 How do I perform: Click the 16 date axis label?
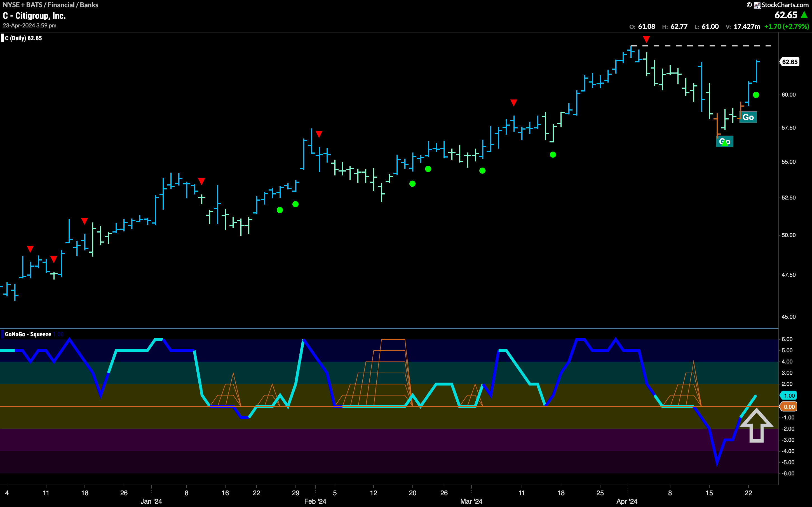(x=225, y=493)
